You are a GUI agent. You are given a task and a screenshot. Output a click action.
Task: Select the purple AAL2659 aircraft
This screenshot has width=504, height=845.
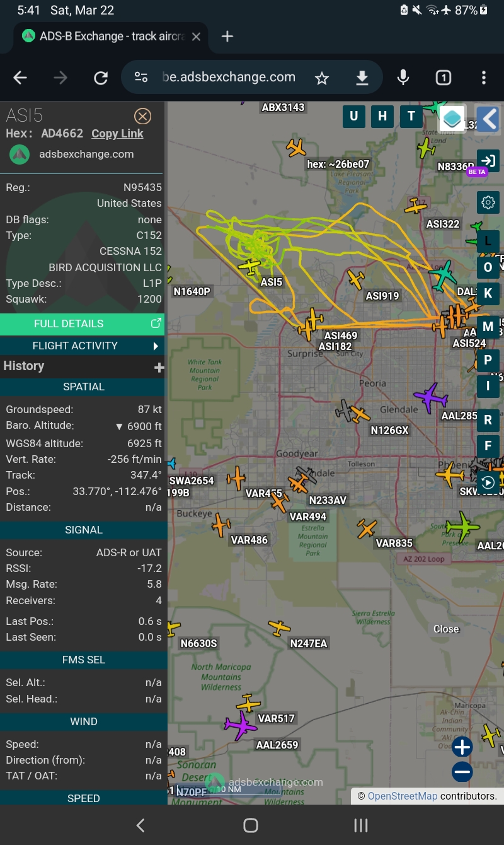(241, 726)
